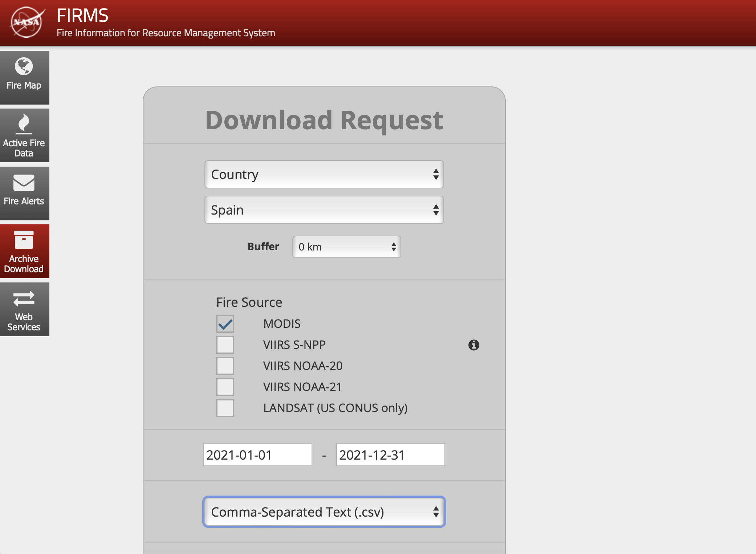Image resolution: width=756 pixels, height=554 pixels.
Task: Open the Fire Map globe icon
Action: coord(24,66)
